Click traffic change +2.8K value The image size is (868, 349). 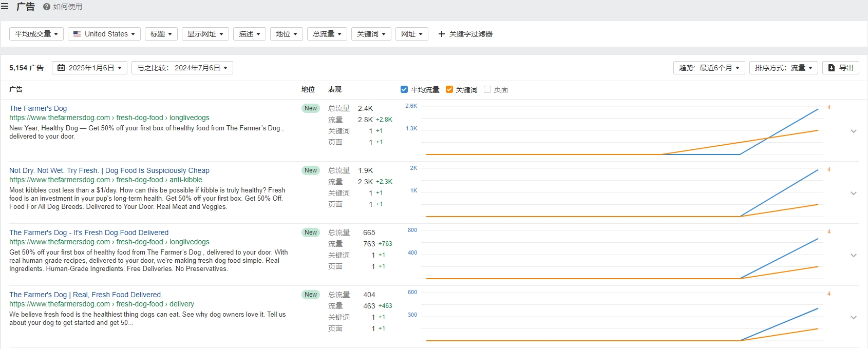tap(384, 120)
